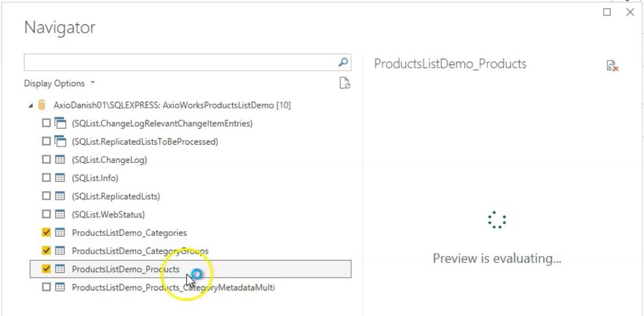
Task: Uncheck the ProductsListDemo_CategoryGroups checkbox
Action: click(47, 251)
